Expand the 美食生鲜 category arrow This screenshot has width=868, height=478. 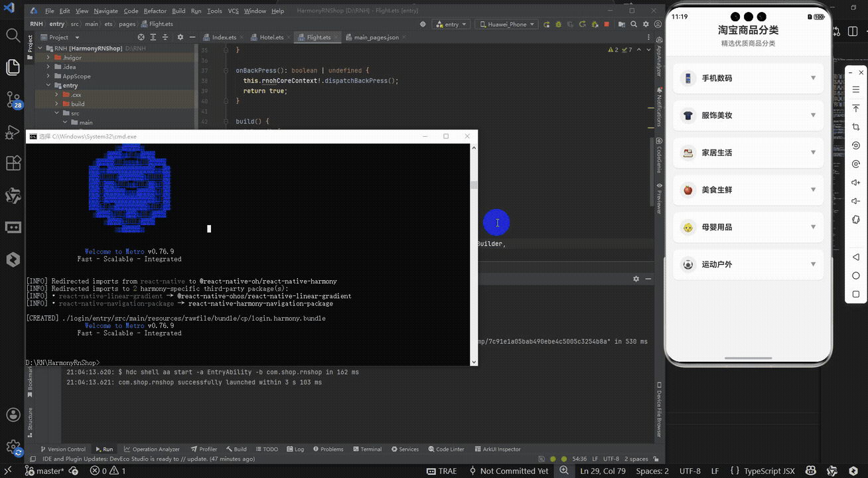coord(813,190)
